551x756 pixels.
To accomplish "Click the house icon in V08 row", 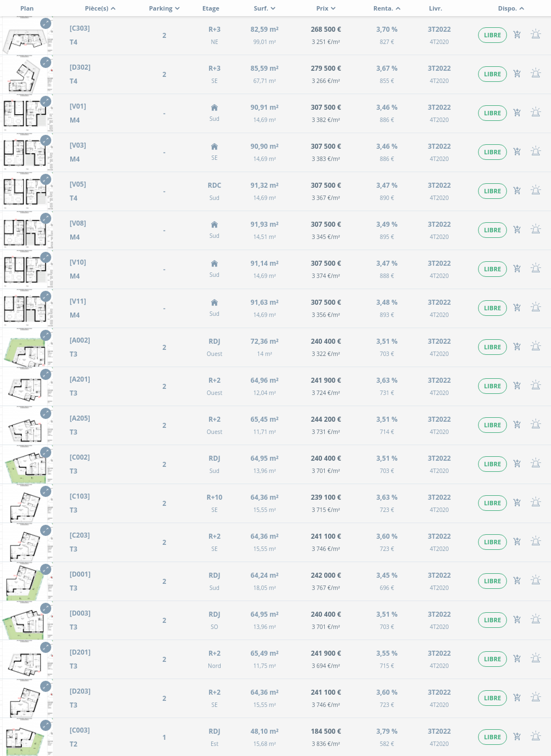I will click(214, 225).
